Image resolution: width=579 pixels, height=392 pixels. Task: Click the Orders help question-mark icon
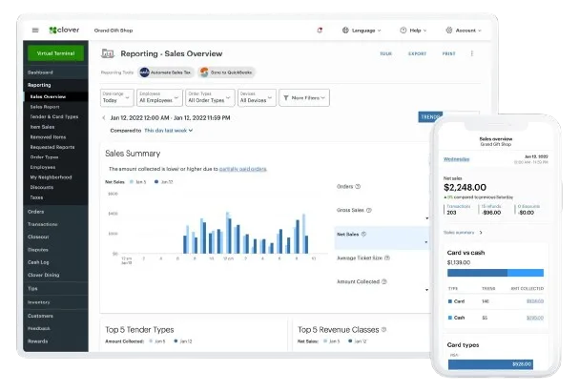(359, 185)
